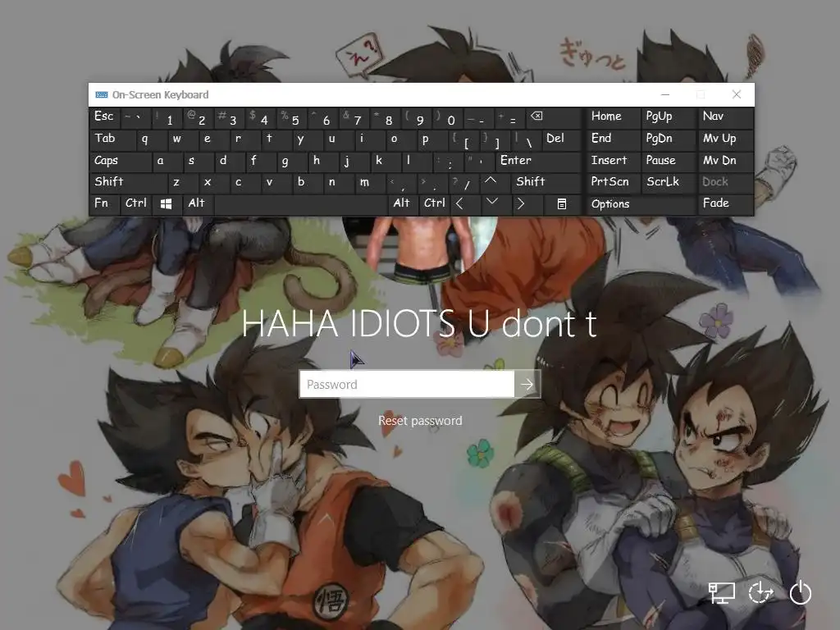Click the End key

coord(614,139)
